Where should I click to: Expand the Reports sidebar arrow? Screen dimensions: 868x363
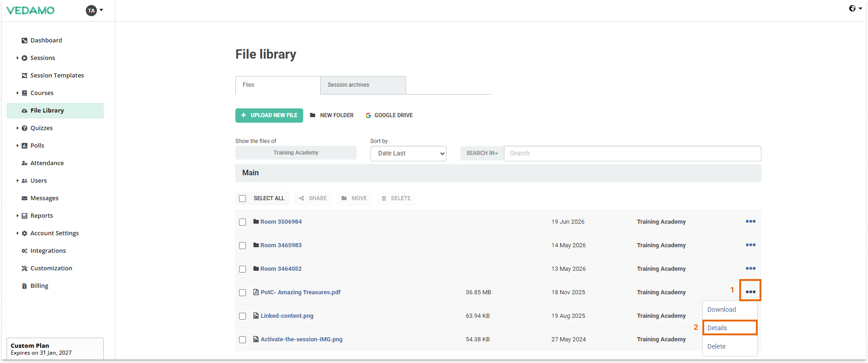pyautogui.click(x=18, y=216)
